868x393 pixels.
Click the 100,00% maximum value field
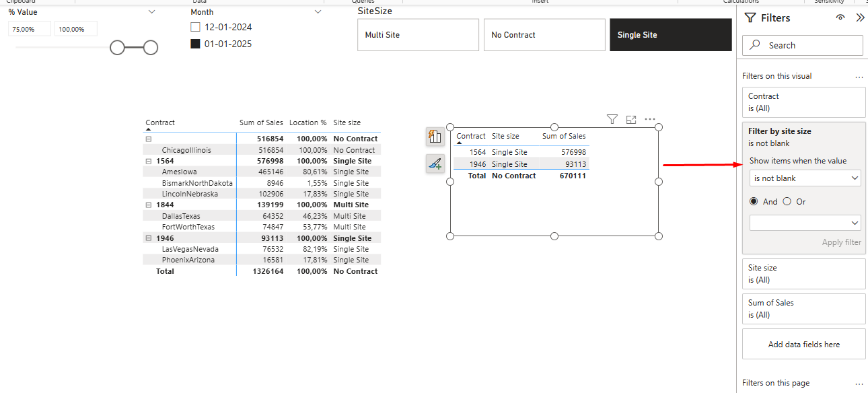[x=76, y=29]
